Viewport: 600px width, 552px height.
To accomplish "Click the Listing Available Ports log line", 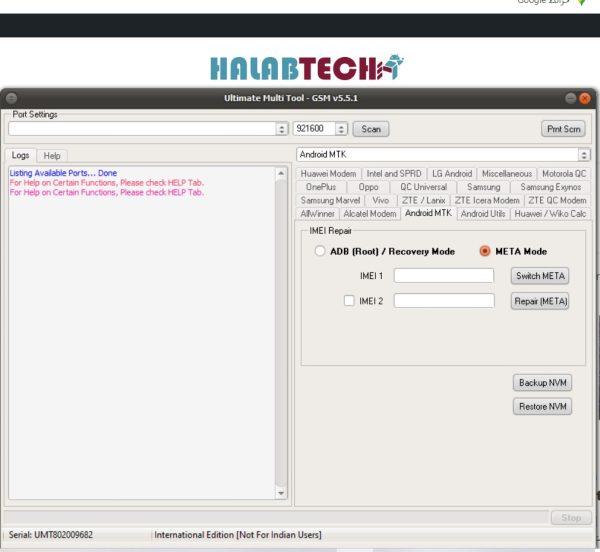I will (63, 173).
